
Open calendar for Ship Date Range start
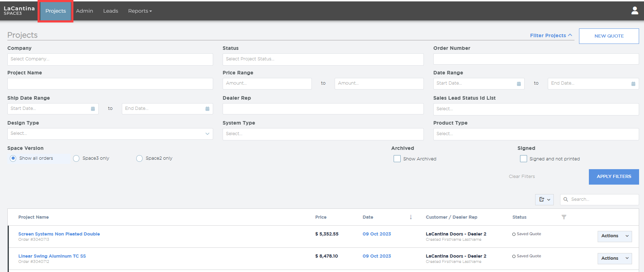(93, 109)
